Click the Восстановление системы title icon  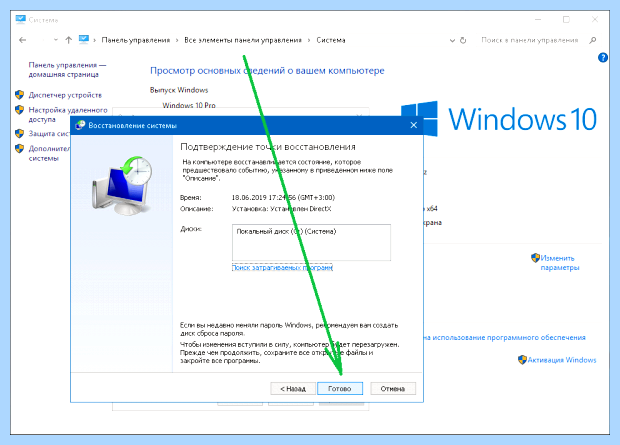click(80, 125)
